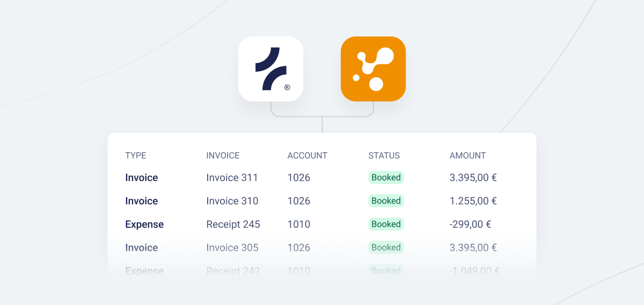Open the Invoice 305 entry
This screenshot has width=644, height=305.
(232, 248)
